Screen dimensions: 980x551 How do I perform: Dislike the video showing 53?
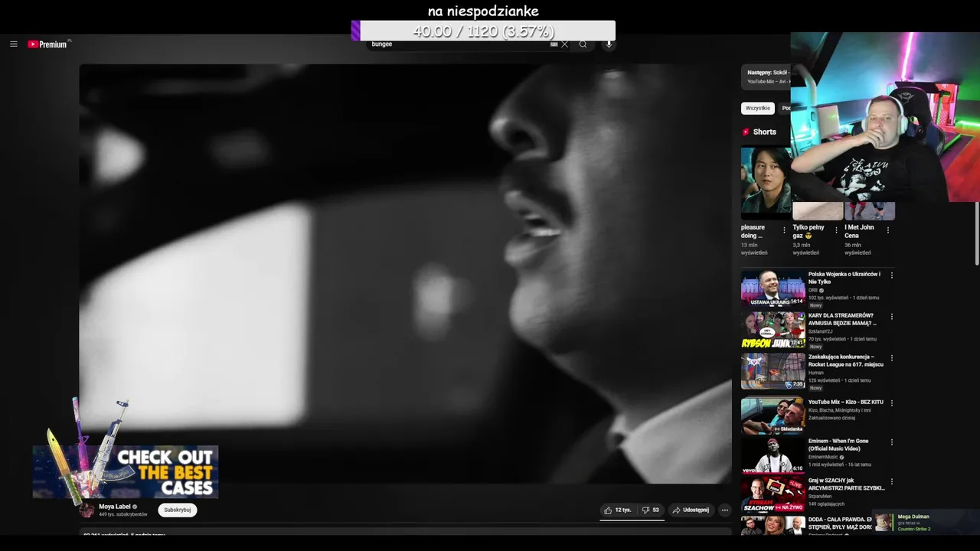(x=651, y=510)
